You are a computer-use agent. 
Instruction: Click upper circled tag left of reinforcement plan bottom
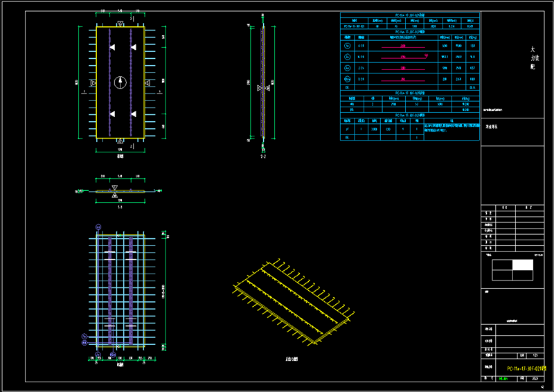(x=84, y=336)
